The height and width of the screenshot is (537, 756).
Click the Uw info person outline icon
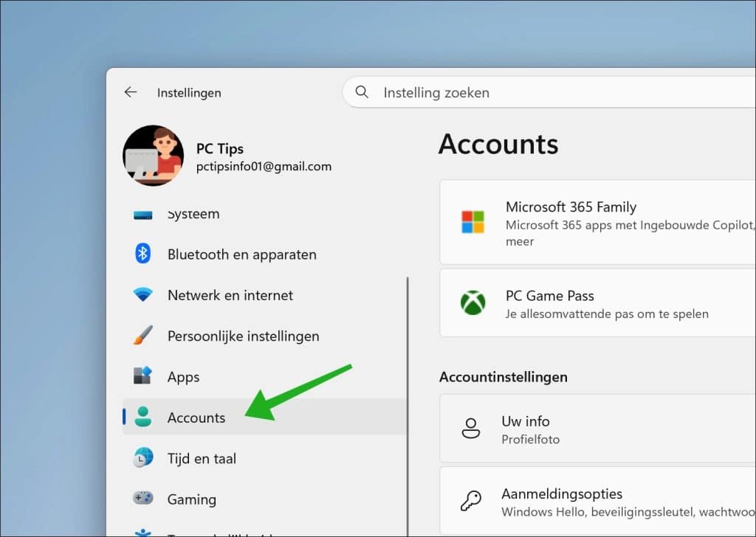pos(470,428)
